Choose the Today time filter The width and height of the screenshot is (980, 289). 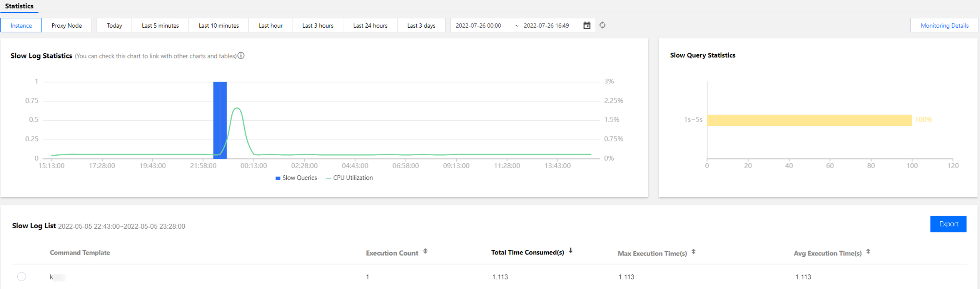click(x=114, y=25)
